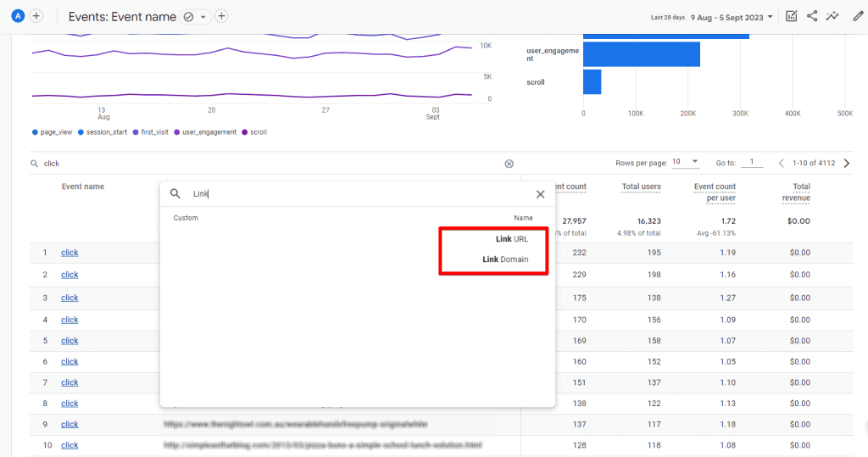868x457 pixels.
Task: Open the 'click' link in row 1
Action: (70, 253)
